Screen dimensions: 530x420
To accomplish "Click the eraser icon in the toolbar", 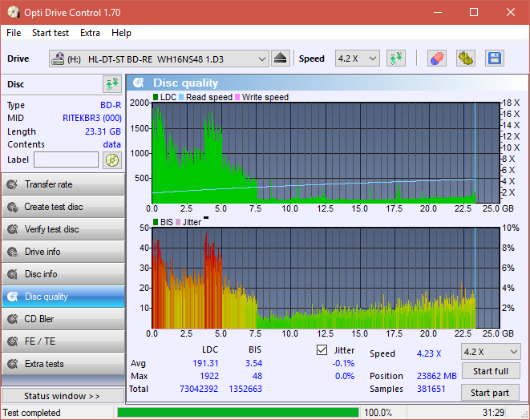I will coord(437,59).
